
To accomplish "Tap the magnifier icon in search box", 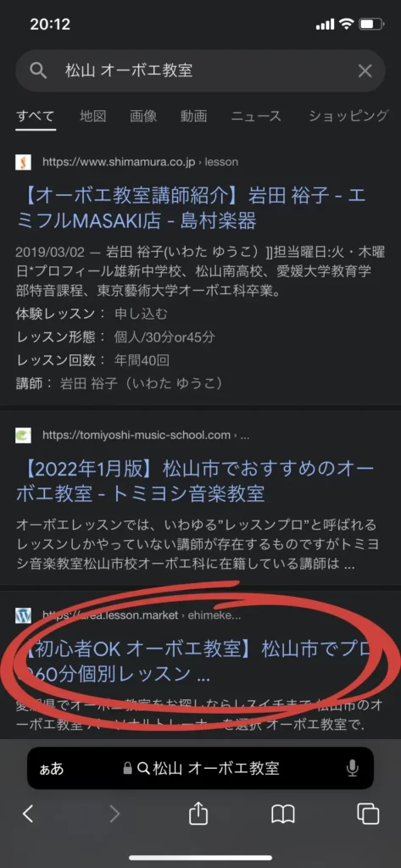I will (x=37, y=71).
